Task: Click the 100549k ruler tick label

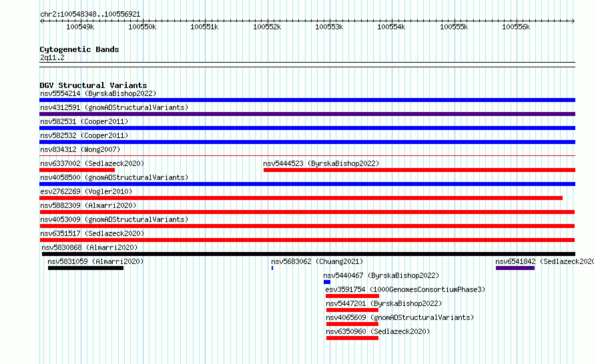Action: pos(80,27)
